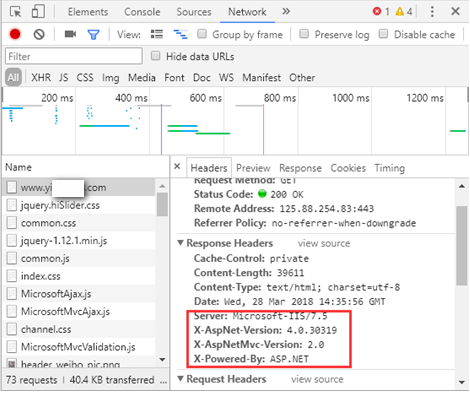Screen dimensions: 470x393
Task: Filter requests by Img
Action: 110,78
